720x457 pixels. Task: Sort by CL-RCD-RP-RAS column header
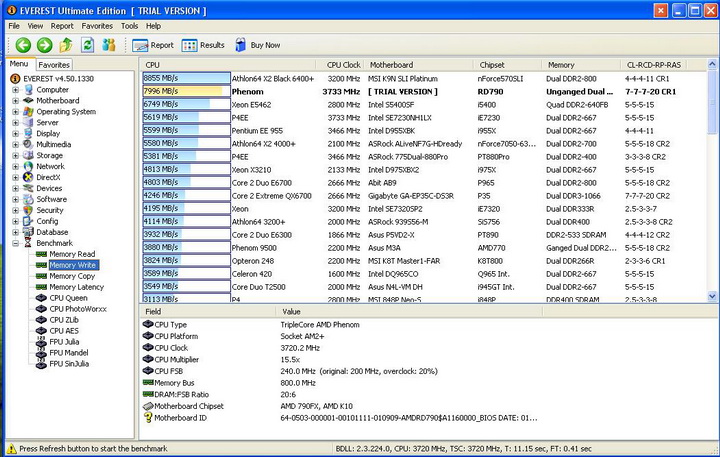(654, 65)
